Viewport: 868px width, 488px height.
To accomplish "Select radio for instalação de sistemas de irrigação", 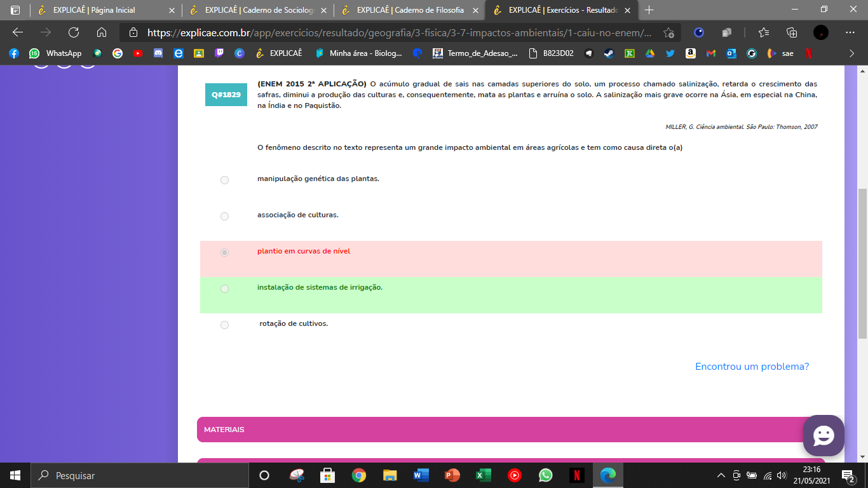I will (224, 289).
